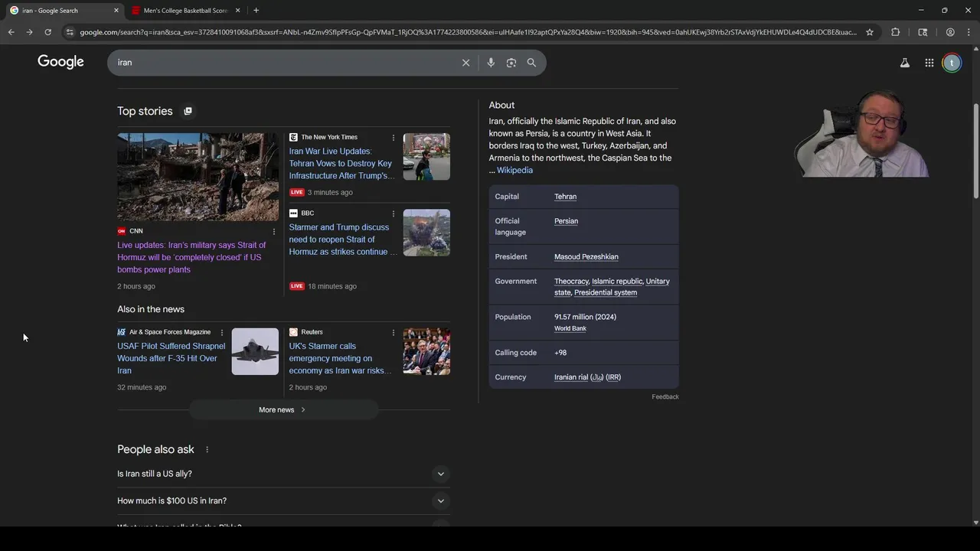Open the Persian language link
Viewport: 980px width, 551px height.
click(566, 221)
